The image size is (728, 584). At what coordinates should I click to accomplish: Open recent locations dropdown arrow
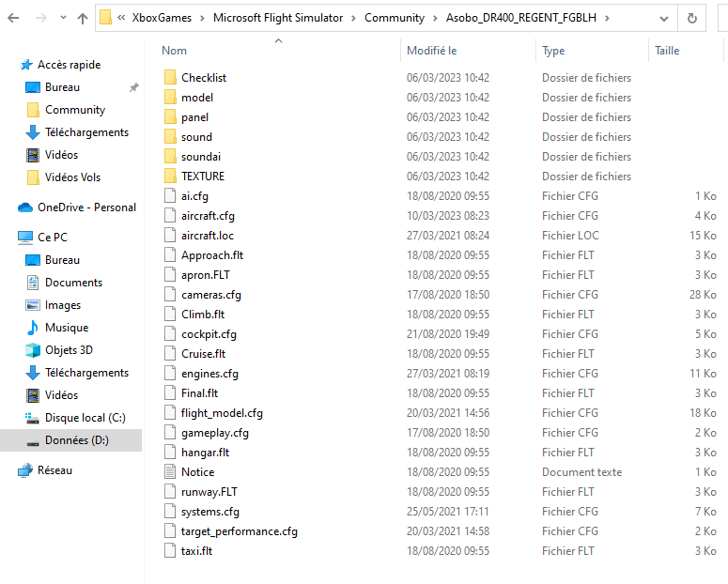pyautogui.click(x=63, y=18)
